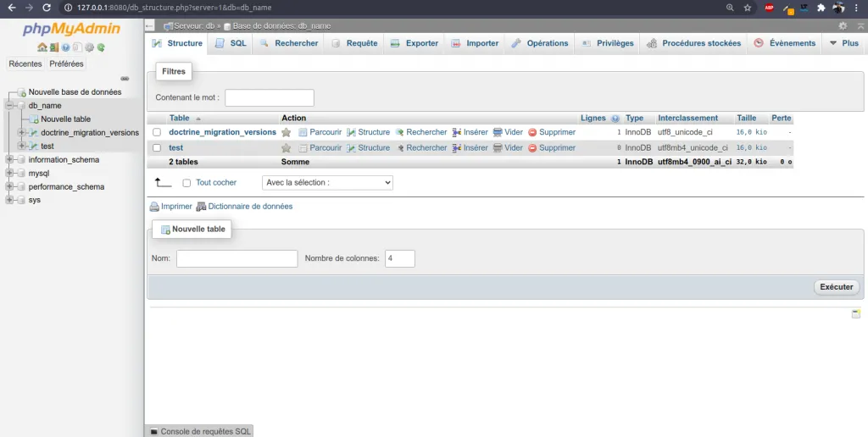Open navigation panel settings gear icon

point(90,47)
